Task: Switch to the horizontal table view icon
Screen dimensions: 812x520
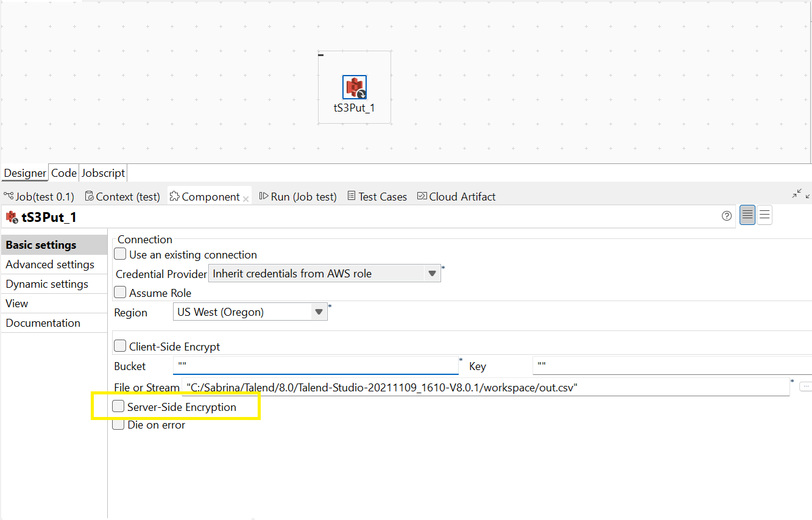Action: (x=764, y=215)
